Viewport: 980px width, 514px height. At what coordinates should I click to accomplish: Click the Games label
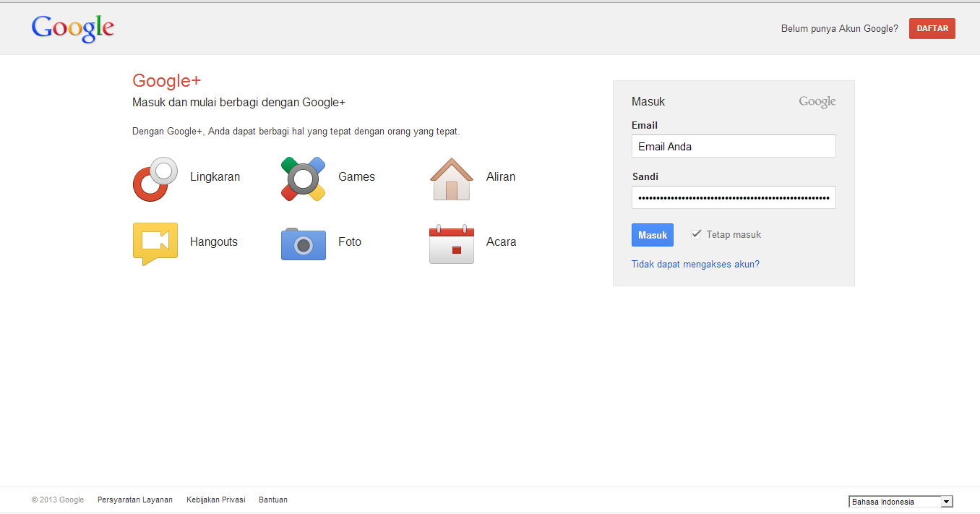356,177
